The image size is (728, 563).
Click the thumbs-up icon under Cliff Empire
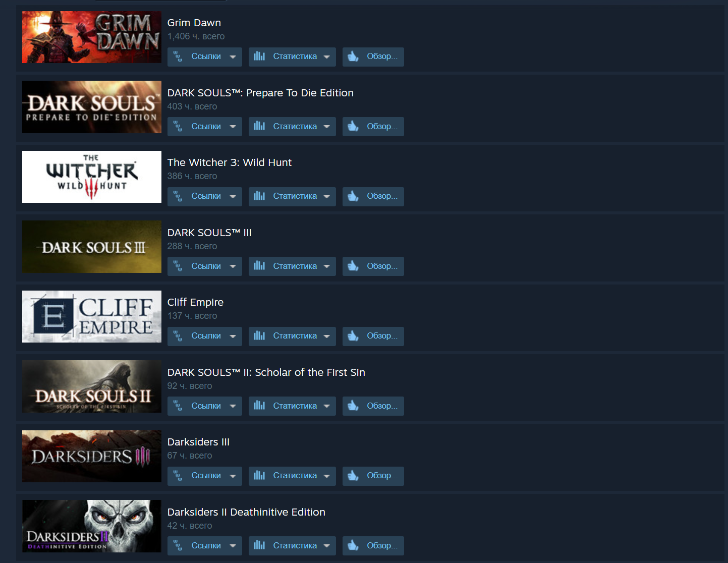coord(353,335)
